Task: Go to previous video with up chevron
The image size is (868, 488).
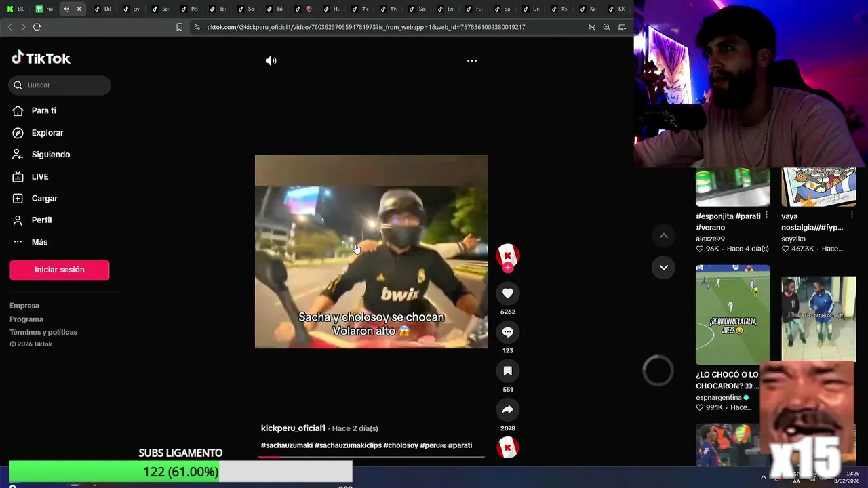Action: [x=664, y=235]
